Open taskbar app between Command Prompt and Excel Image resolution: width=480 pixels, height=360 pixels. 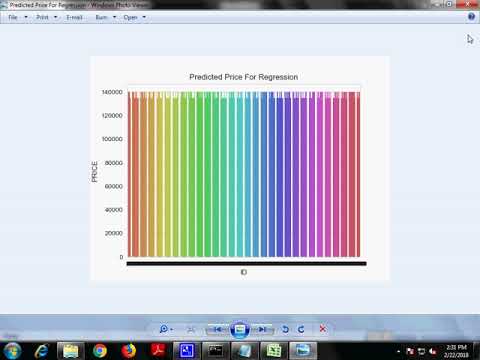[245, 351]
